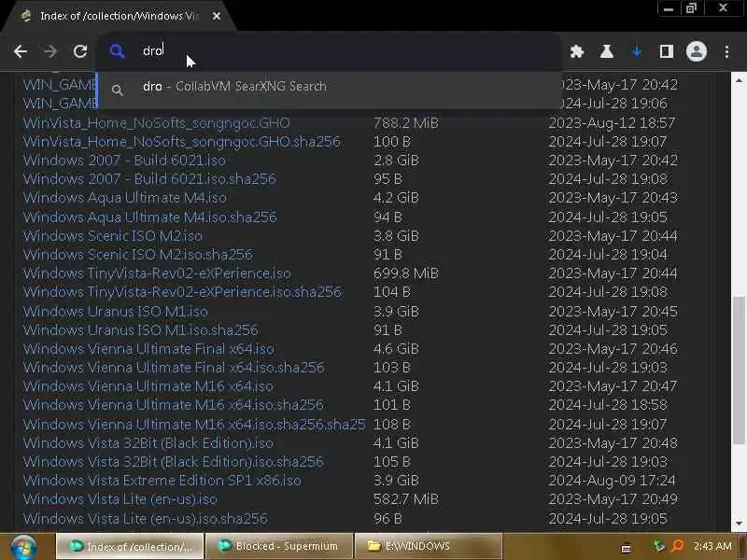Open Windows Uranus ISO M1.iso.sha256

[141, 329]
